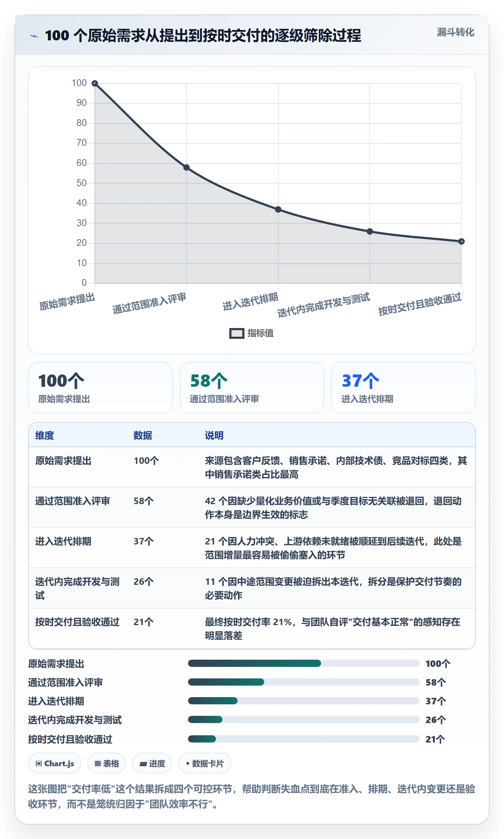Click the 58个 progress value label

(436, 682)
